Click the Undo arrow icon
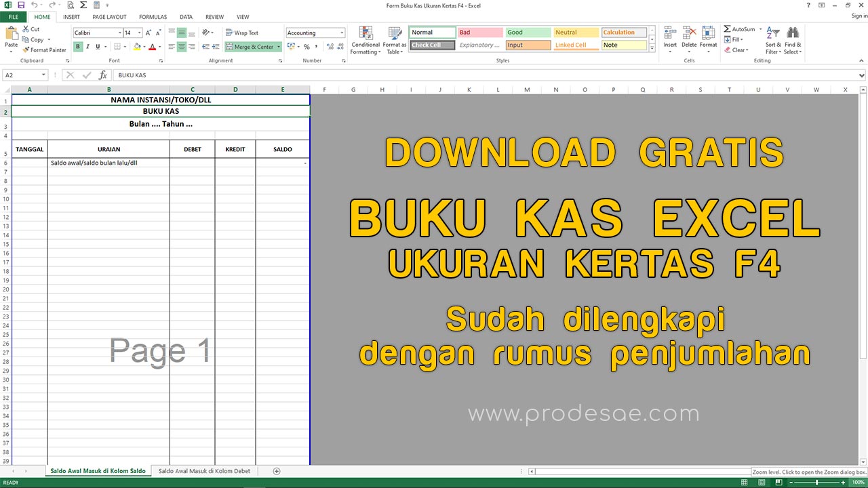This screenshot has height=488, width=868. (x=34, y=5)
